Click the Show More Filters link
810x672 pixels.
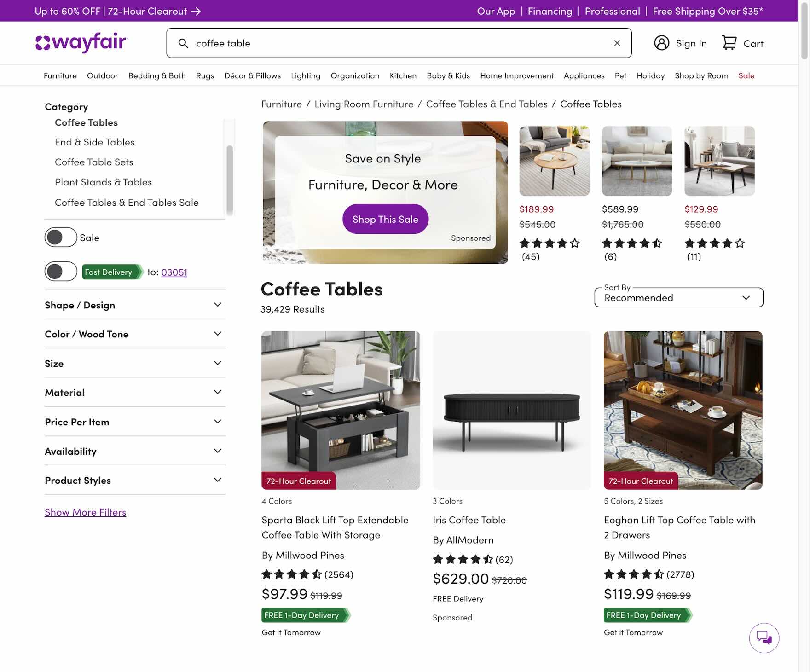85,512
